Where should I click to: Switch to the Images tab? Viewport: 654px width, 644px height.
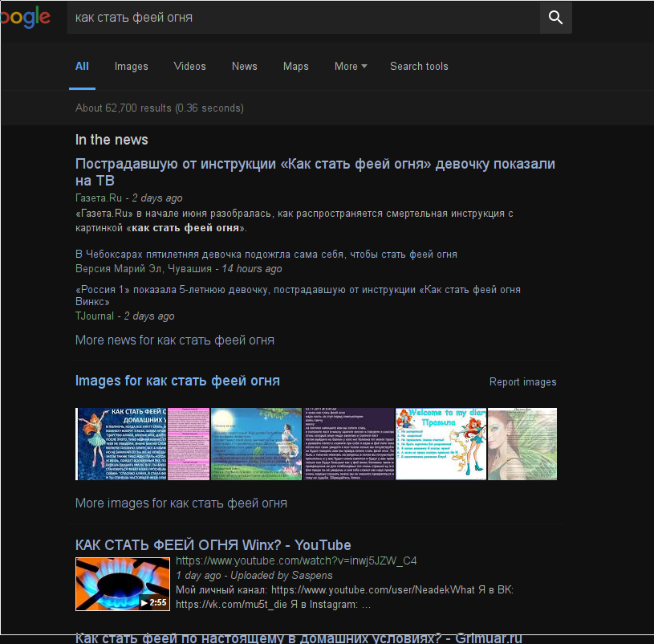pyautogui.click(x=132, y=67)
